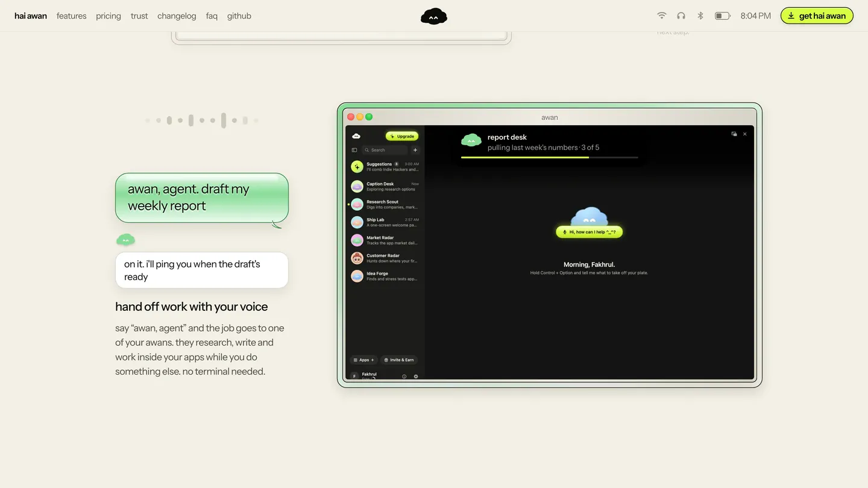This screenshot has height=488, width=868.
Task: Go to the changelog nav item
Action: pos(177,16)
